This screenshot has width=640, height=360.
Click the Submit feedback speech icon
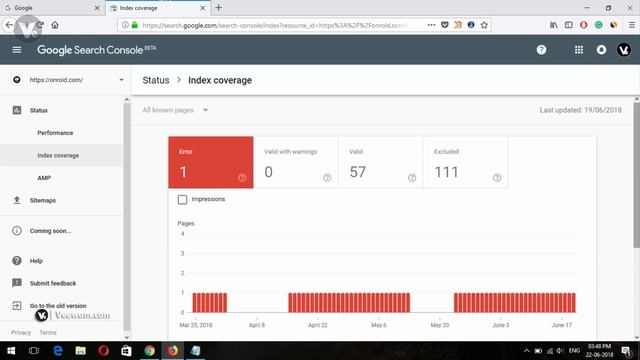(17, 283)
